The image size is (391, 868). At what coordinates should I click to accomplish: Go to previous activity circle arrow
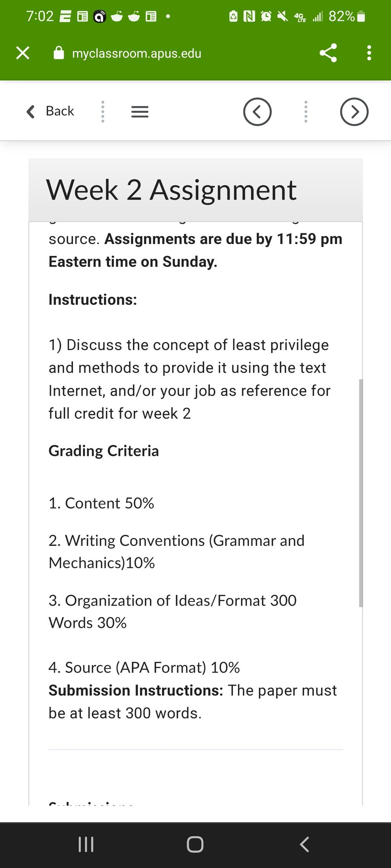click(x=257, y=112)
